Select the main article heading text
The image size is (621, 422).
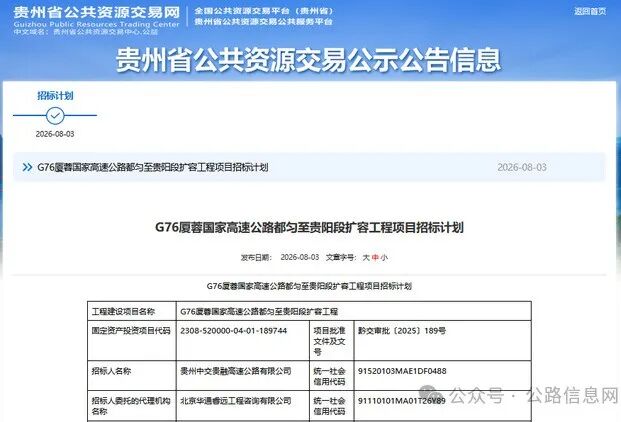tap(309, 227)
